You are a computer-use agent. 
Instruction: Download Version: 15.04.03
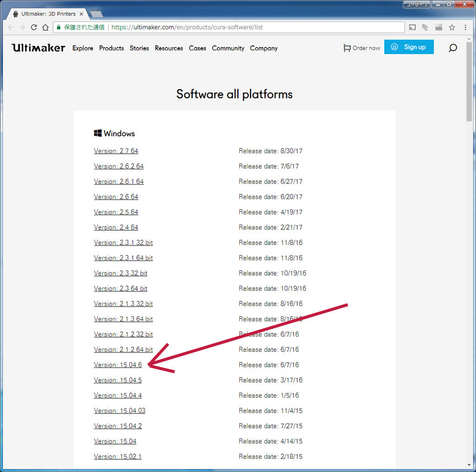click(x=120, y=411)
